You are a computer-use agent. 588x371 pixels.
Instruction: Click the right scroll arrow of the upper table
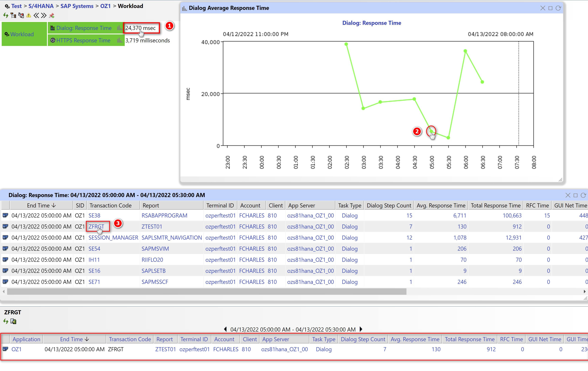(584, 291)
